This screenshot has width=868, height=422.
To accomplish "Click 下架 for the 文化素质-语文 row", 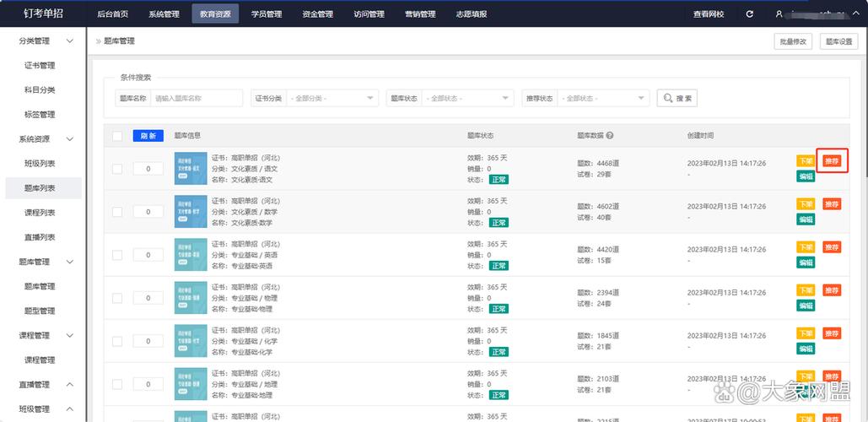I will tap(806, 161).
